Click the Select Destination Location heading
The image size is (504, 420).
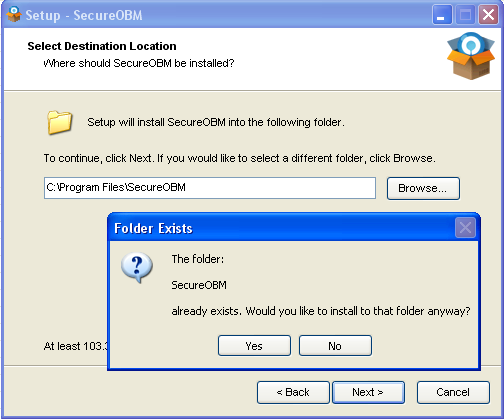pyautogui.click(x=102, y=46)
